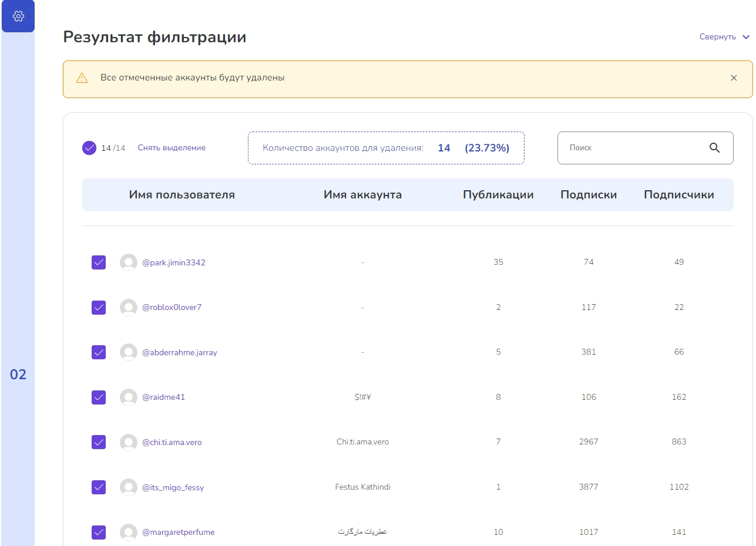Uncheck the @margaretperfume row checkbox
The width and height of the screenshot is (756, 546).
pos(99,532)
